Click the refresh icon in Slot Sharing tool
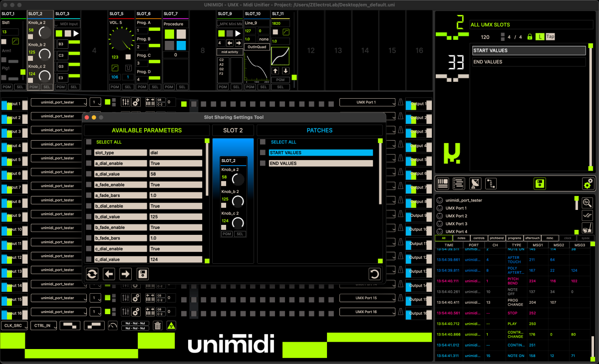Image resolution: width=599 pixels, height=364 pixels. pyautogui.click(x=92, y=274)
